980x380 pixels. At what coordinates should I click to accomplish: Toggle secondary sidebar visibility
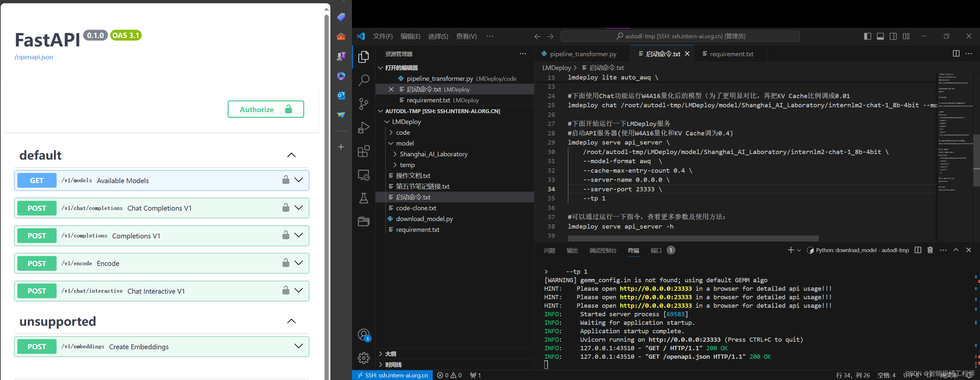pos(893,36)
